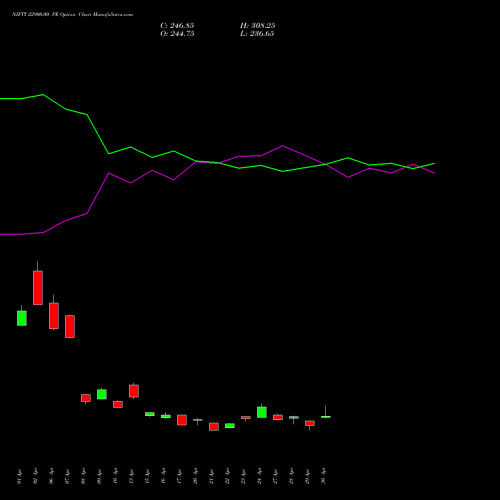This screenshot has height=500, width=500.
Task: Click the 10 Apr date label
Action: coord(115,476)
